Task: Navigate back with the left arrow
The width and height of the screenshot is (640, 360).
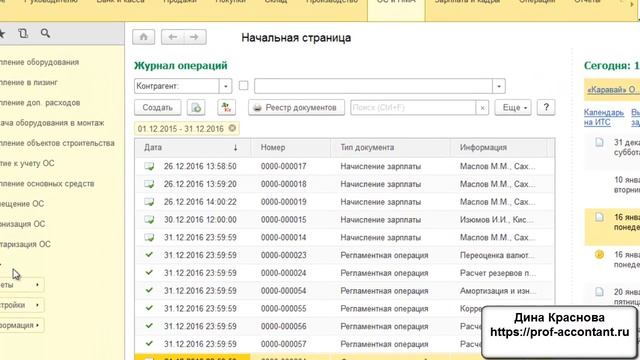Action: coord(173,37)
